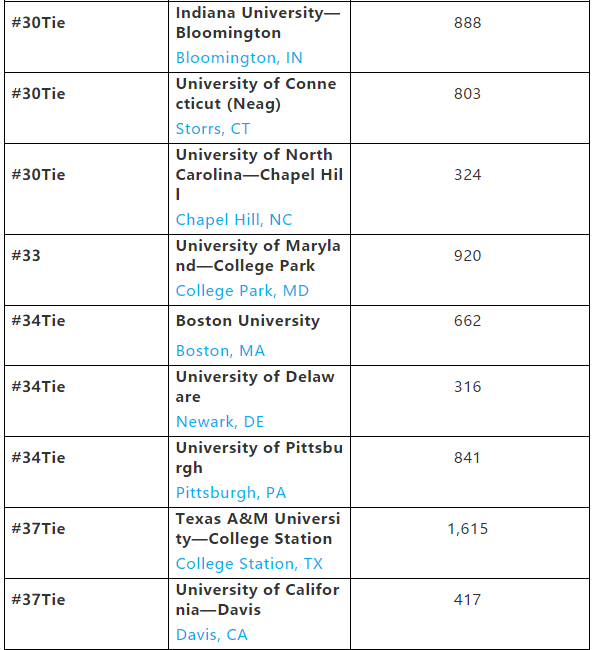This screenshot has height=650, width=592.
Task: Open the Chapel Hill, NC location link
Action: coord(234,220)
